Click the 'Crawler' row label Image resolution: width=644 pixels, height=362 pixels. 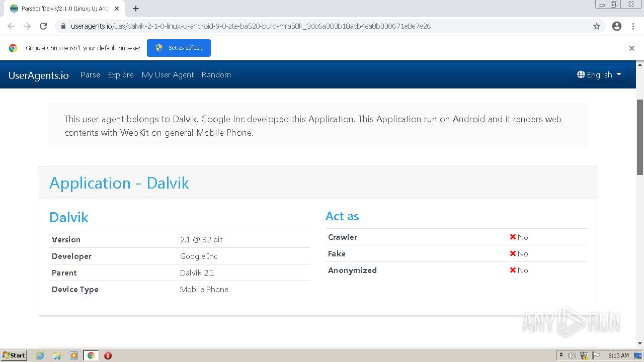pos(343,237)
